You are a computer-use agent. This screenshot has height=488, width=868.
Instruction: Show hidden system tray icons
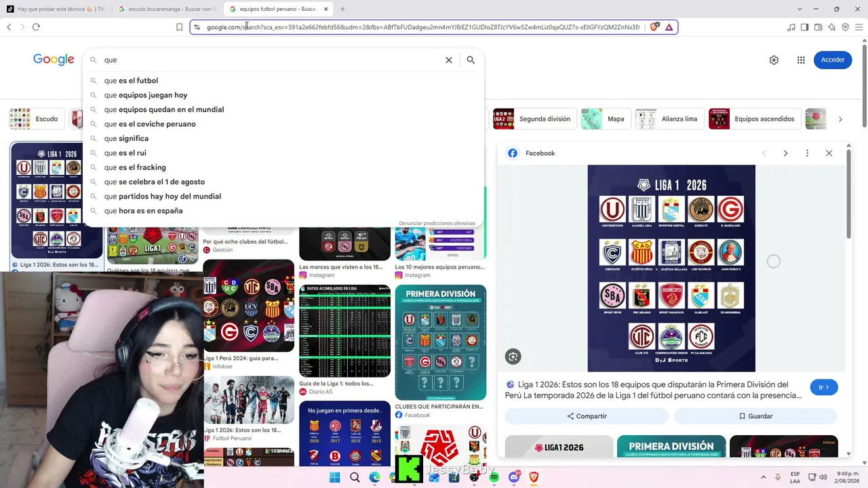point(764,477)
